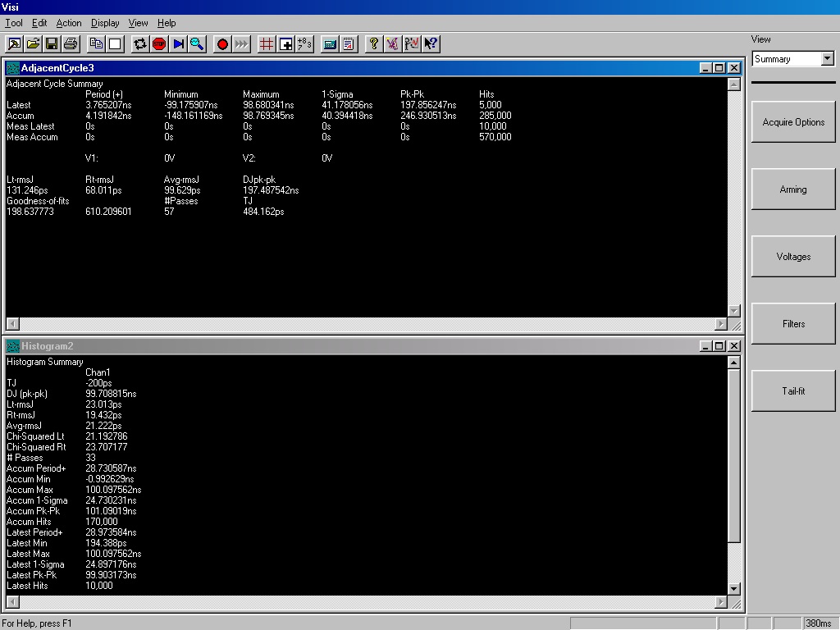This screenshot has height=630, width=840.
Task: Click the magnifier zoom toolbar icon
Action: coord(197,44)
